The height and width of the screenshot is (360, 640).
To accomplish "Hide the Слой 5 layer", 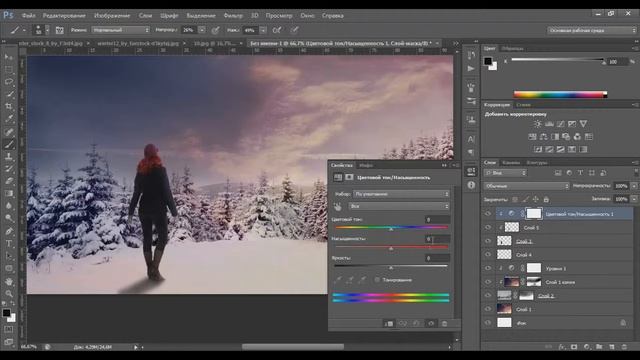I will 488,227.
